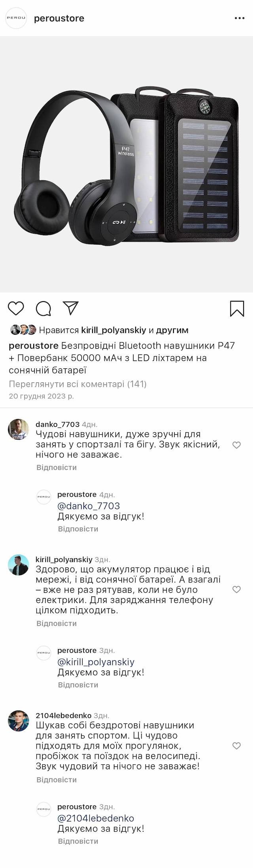Open the PEROU profile avatar in header
This screenshot has height=868, width=253.
(x=16, y=18)
